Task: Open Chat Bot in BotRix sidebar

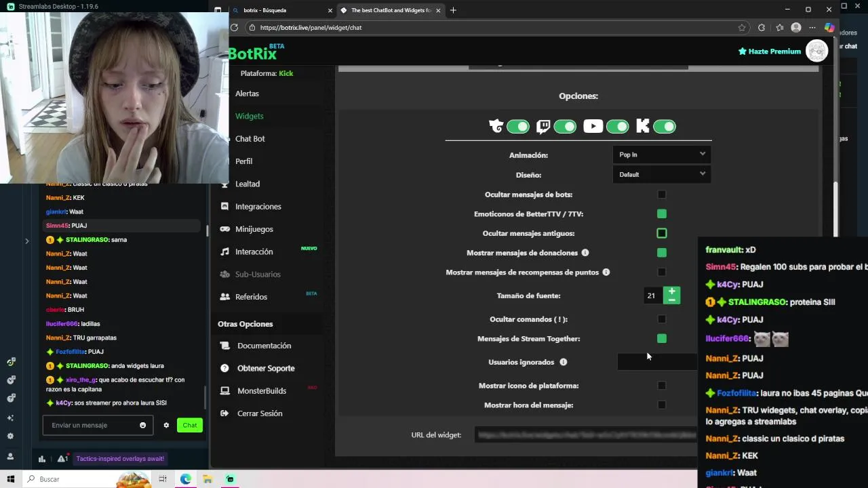Action: [250, 139]
